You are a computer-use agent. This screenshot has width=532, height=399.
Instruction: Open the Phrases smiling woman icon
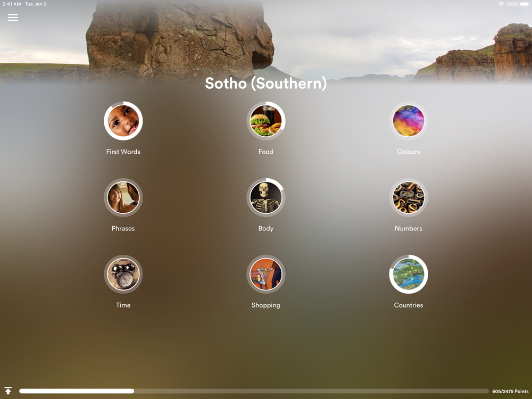pyautogui.click(x=123, y=197)
